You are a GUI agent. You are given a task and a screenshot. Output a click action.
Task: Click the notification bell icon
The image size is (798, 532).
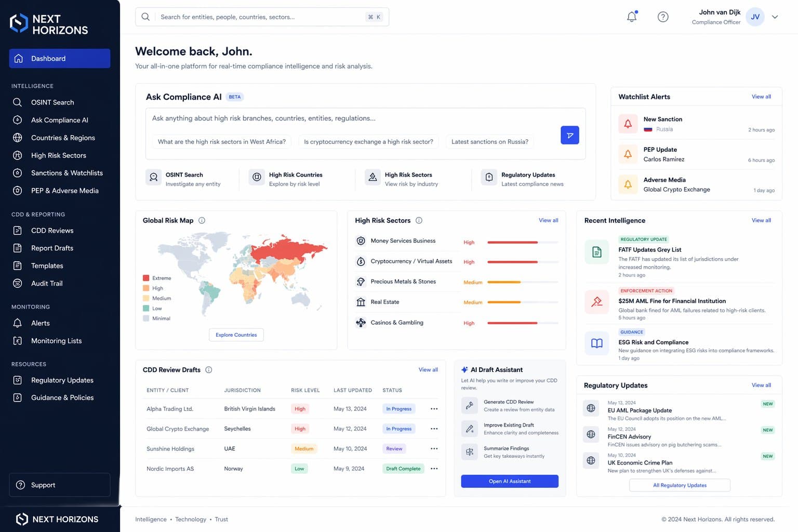(x=631, y=17)
